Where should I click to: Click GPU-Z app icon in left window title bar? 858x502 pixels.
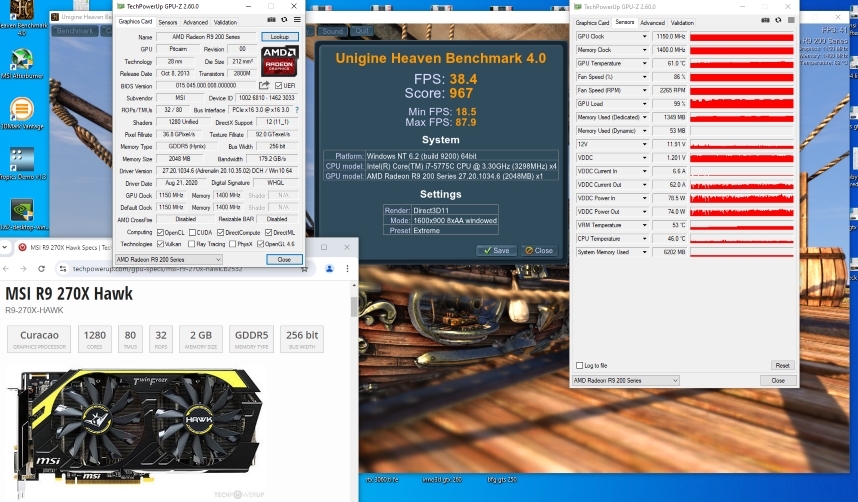(x=121, y=7)
